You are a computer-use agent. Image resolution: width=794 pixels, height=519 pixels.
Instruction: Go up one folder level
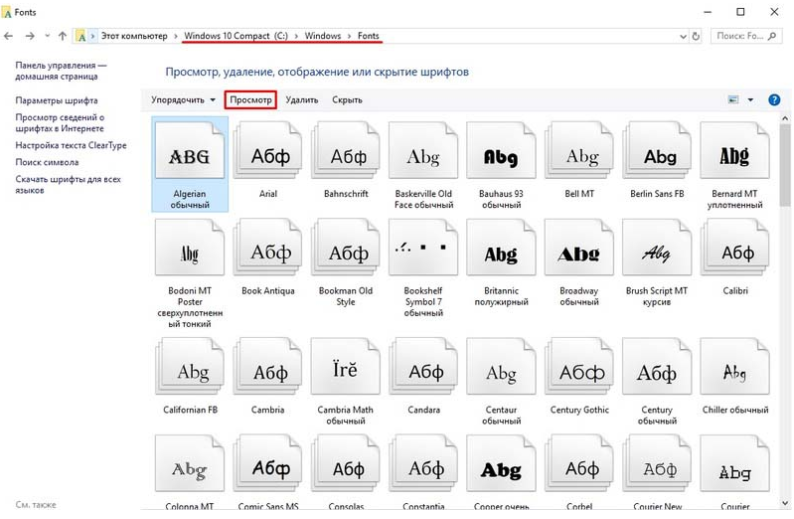pyautogui.click(x=62, y=36)
